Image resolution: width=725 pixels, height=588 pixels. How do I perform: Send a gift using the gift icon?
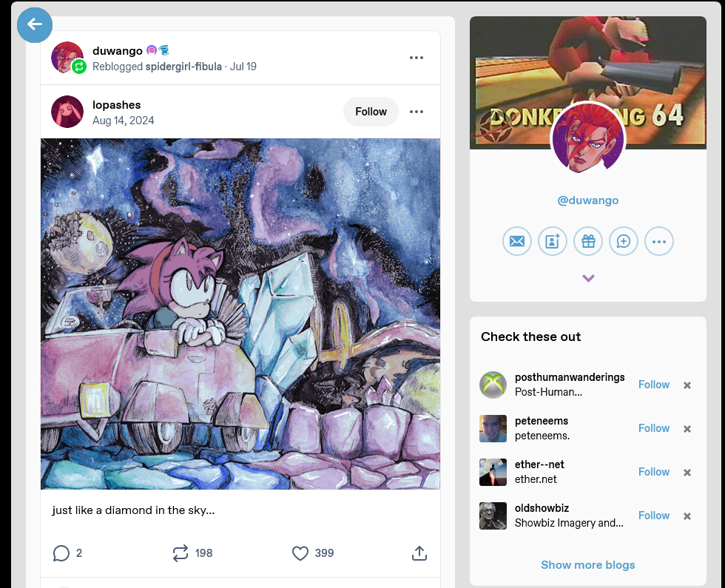[588, 241]
